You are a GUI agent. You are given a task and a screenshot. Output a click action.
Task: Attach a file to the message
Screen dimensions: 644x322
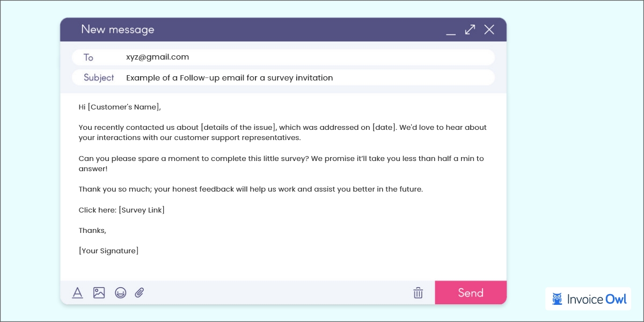(140, 292)
